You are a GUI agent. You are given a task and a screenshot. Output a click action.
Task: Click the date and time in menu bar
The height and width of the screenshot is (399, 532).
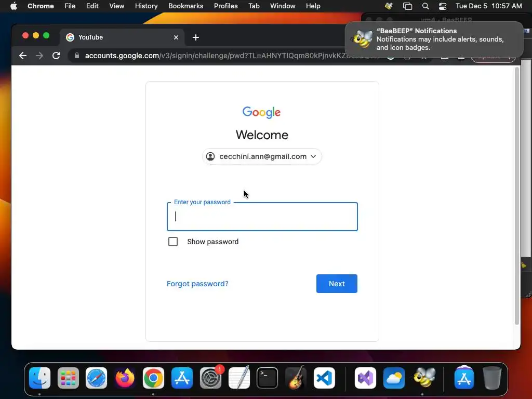point(488,6)
